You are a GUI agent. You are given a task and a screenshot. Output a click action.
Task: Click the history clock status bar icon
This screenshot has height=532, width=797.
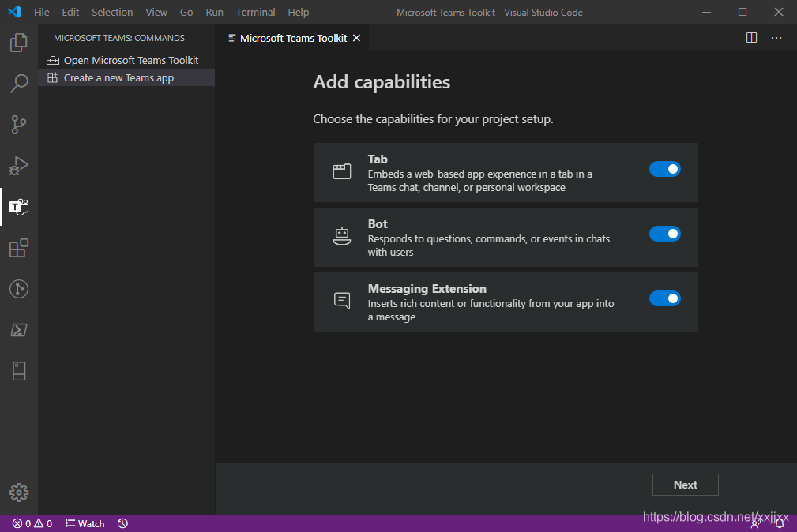coord(122,523)
